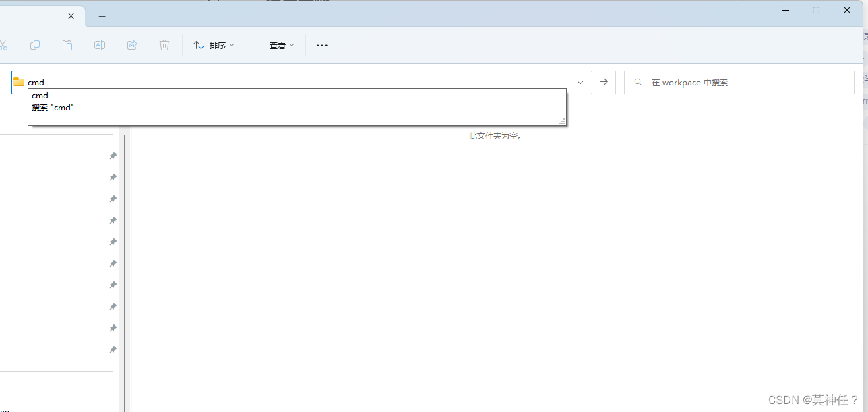
Task: Open the address bar history dropdown
Action: coord(580,81)
